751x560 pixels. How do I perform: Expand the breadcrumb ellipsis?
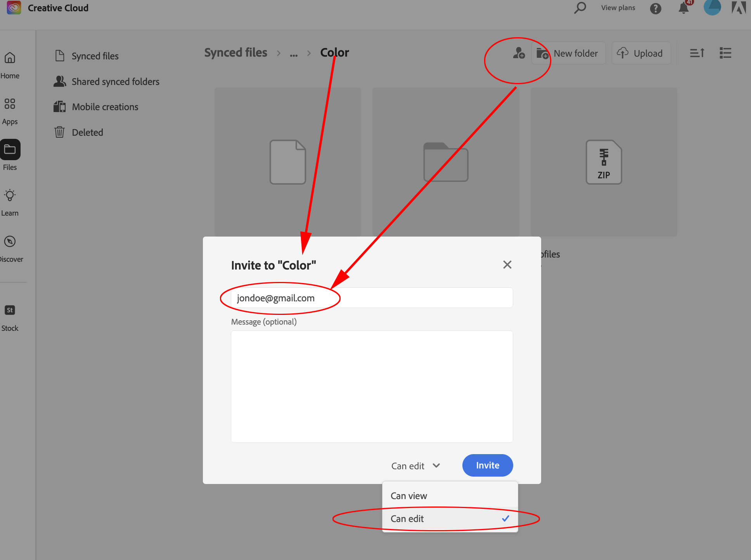point(294,54)
